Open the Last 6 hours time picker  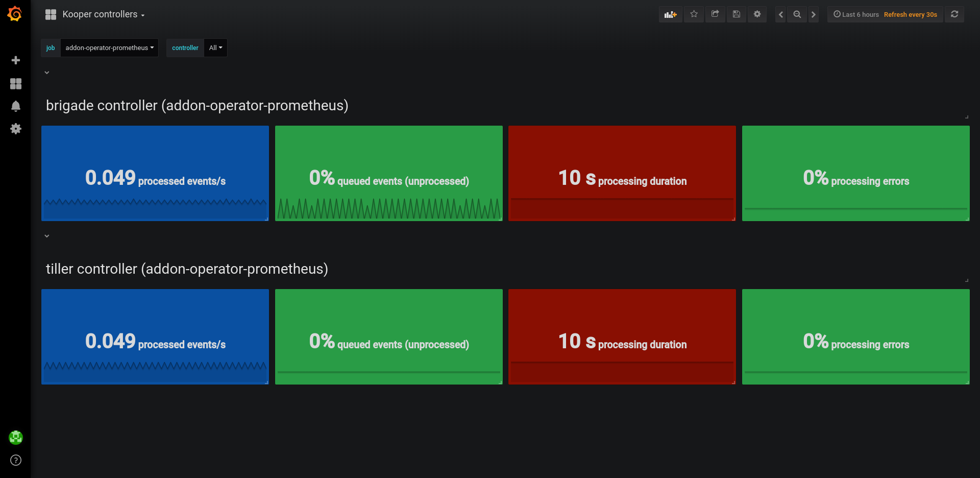856,14
